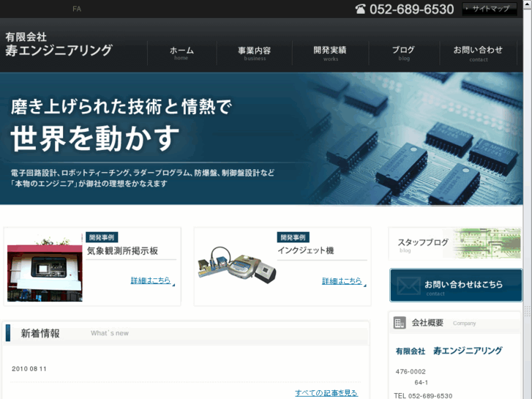Image resolution: width=532 pixels, height=399 pixels.
Task: Click the telephone icon beside 052-689-6530
Action: [x=360, y=10]
